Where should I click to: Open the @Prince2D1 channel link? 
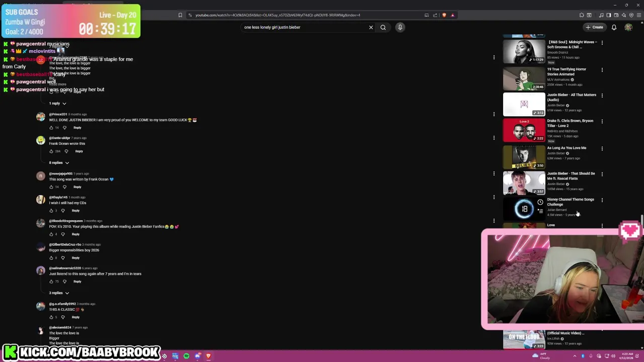coord(58,114)
